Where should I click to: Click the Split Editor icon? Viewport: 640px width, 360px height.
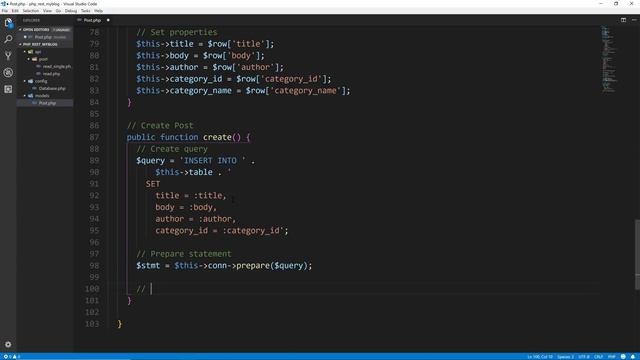click(x=623, y=20)
